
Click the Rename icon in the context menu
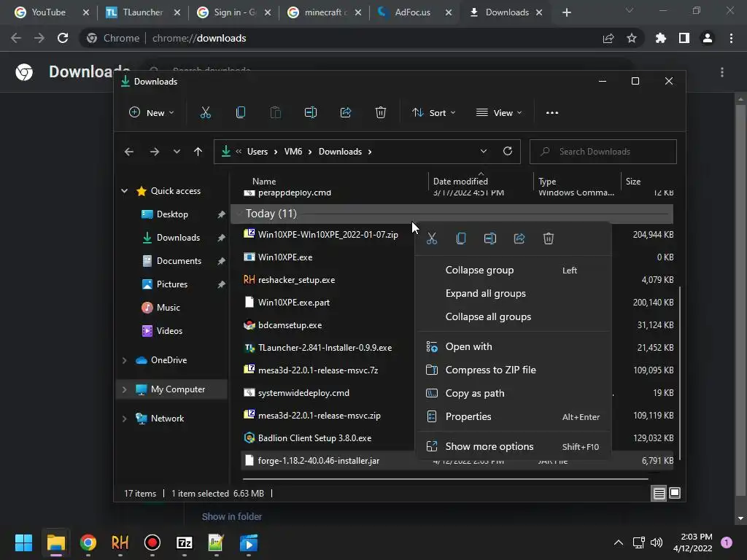point(490,238)
